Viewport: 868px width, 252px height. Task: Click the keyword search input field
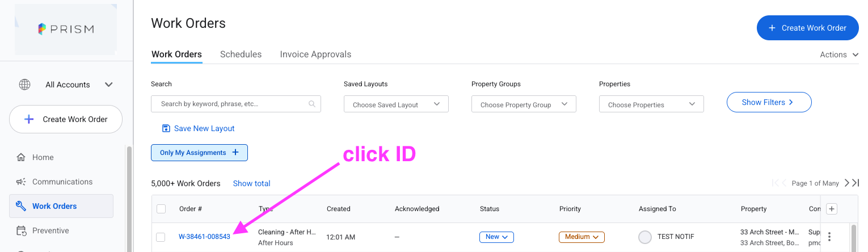point(236,104)
